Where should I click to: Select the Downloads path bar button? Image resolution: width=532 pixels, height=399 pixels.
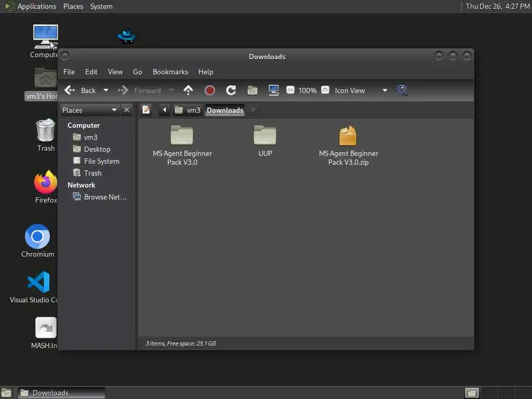pos(225,110)
